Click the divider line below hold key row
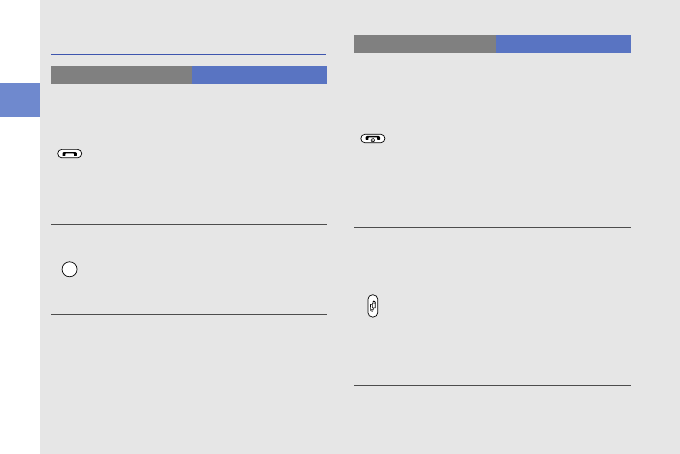680x454 pixels. pos(492,385)
